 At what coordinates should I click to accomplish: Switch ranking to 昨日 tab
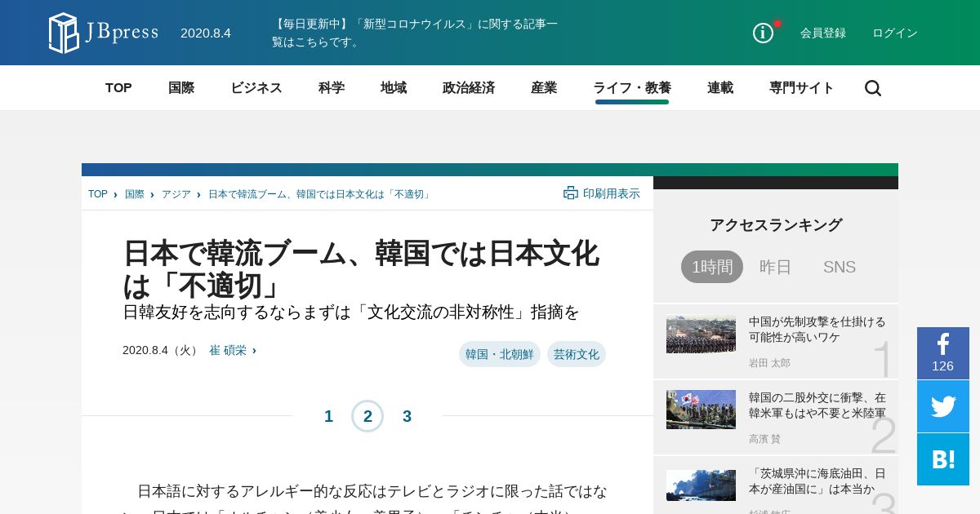coord(776,267)
